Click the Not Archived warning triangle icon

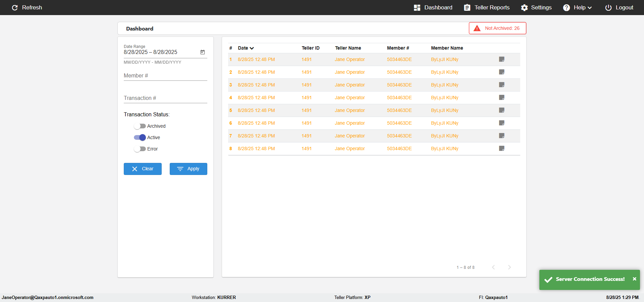477,28
